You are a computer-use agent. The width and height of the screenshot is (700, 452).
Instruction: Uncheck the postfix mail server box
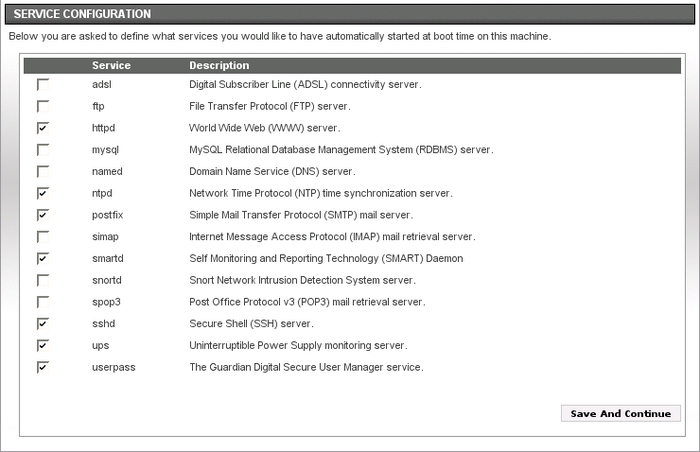point(43,215)
